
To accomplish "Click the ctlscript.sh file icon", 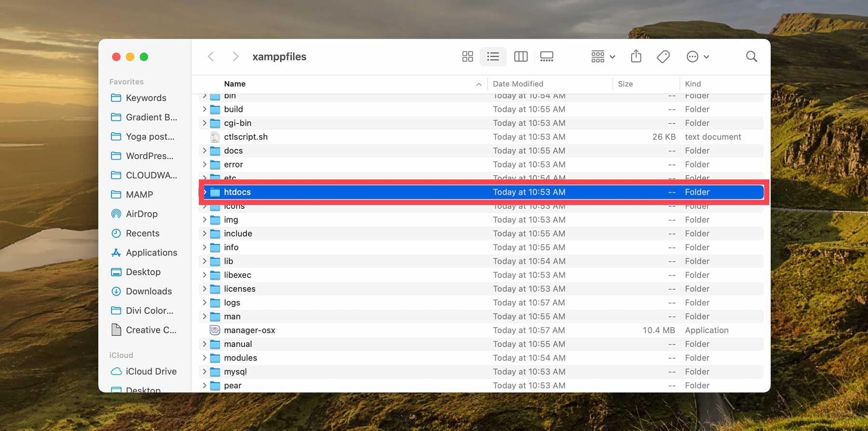I will pyautogui.click(x=215, y=137).
